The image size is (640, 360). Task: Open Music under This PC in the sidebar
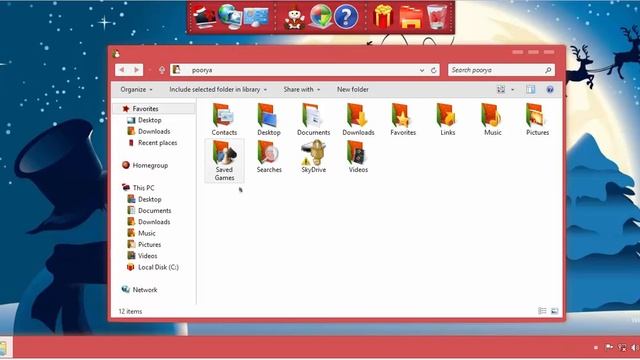pyautogui.click(x=141, y=233)
